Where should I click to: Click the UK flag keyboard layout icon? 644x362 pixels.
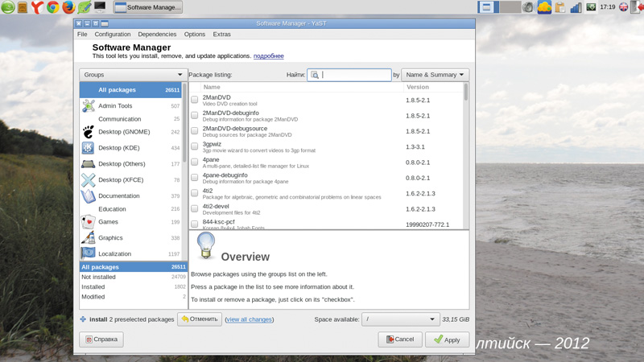623,7
